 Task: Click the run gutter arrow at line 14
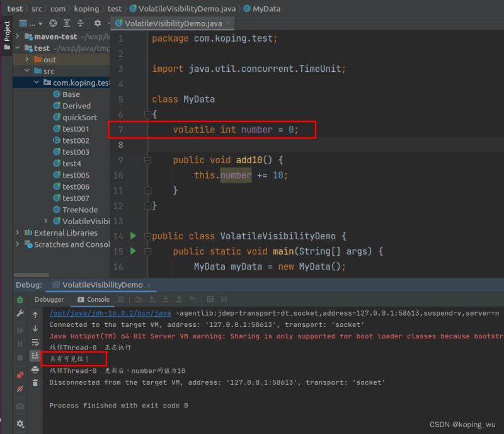point(133,236)
